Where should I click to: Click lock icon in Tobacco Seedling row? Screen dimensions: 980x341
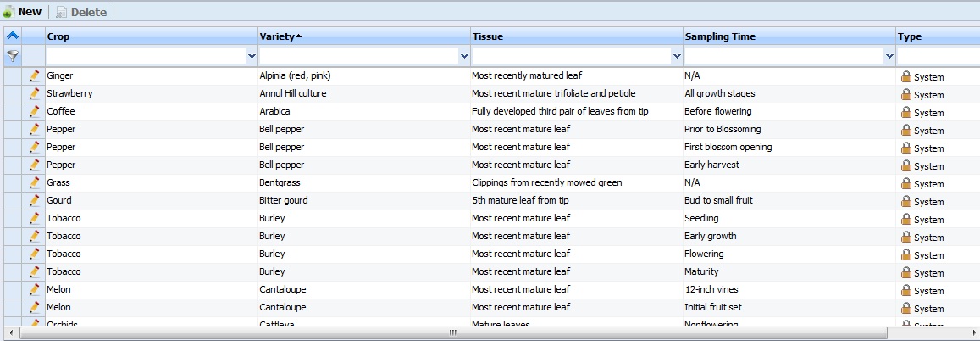coord(905,219)
